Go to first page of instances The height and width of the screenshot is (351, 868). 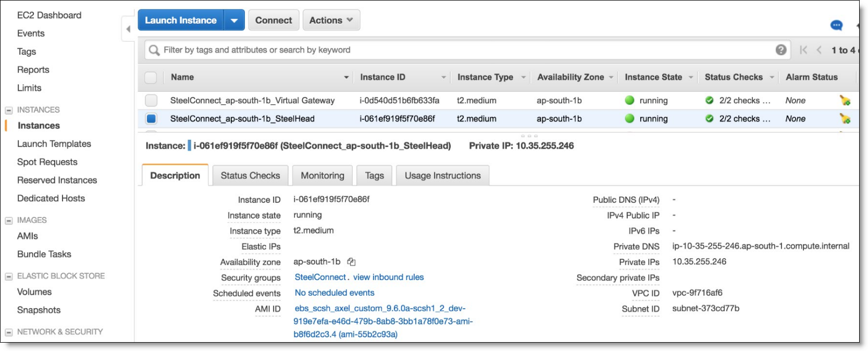[x=803, y=50]
